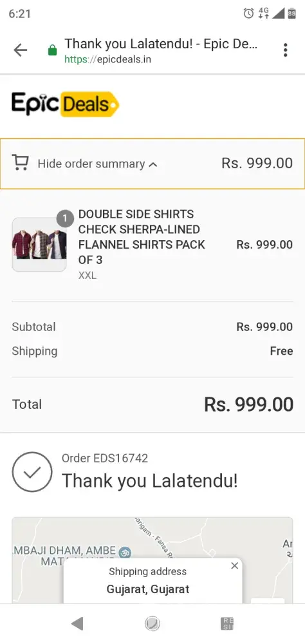Tap the green padlock security icon

53,50
